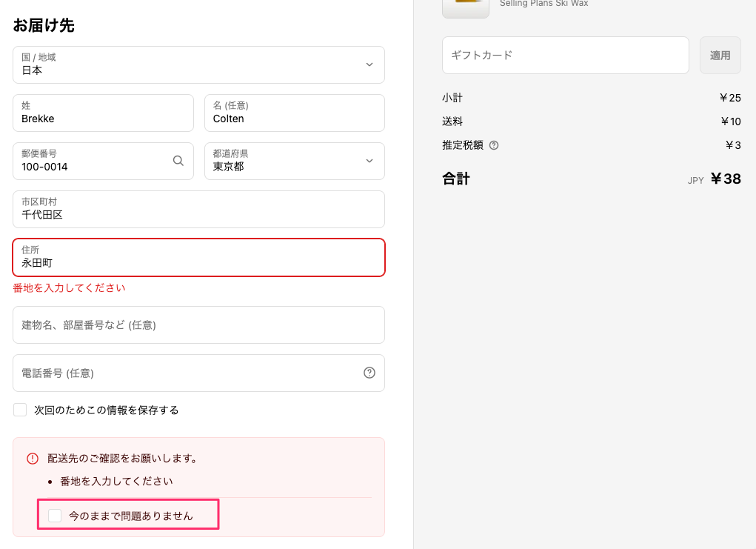This screenshot has height=549, width=756.
Task: Expand the 都道府県 prefecture dropdown
Action: pyautogui.click(x=294, y=161)
